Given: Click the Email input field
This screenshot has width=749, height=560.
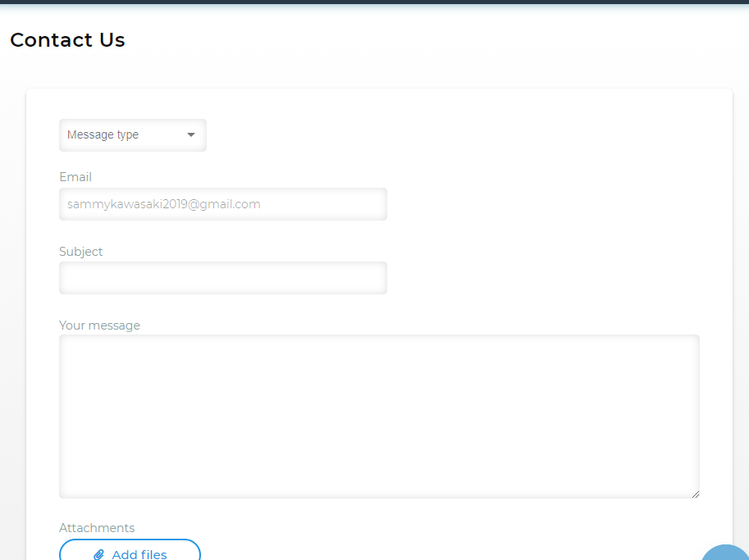Looking at the screenshot, I should [x=222, y=204].
